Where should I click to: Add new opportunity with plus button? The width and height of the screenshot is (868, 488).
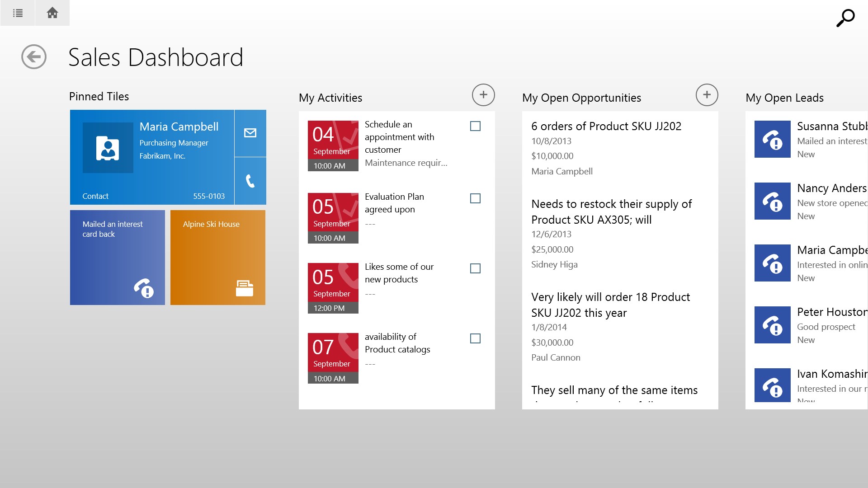tap(707, 95)
